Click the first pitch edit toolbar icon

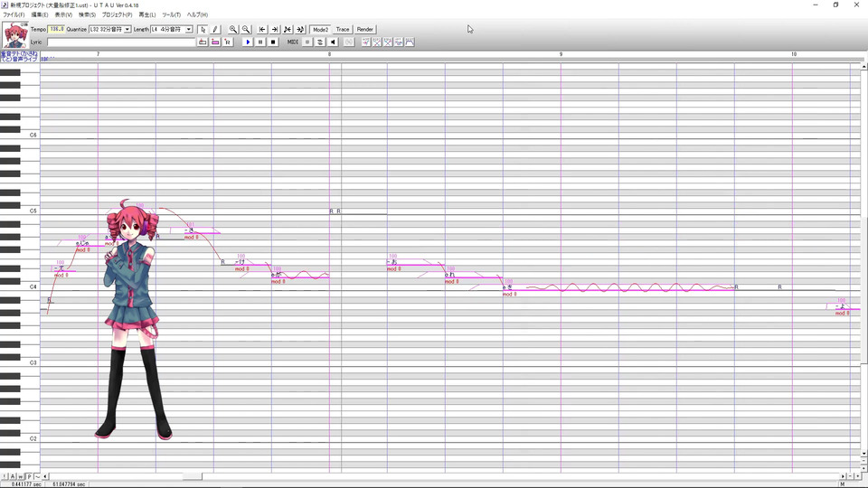click(366, 42)
